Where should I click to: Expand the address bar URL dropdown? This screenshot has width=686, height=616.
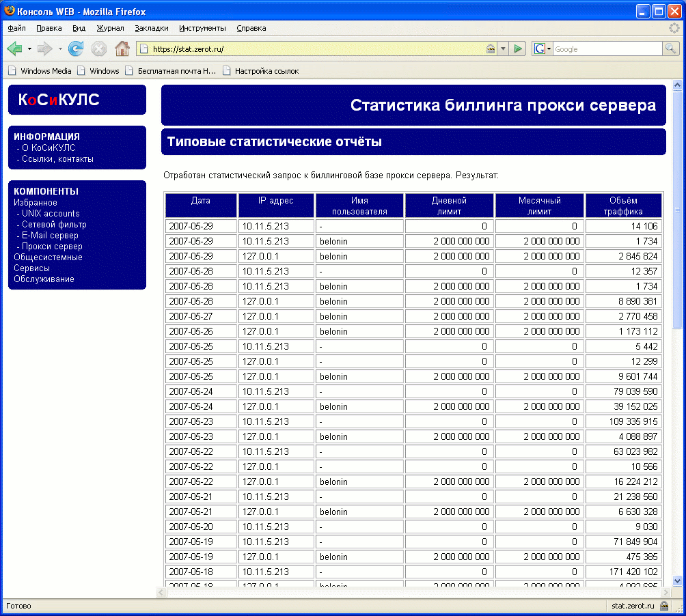click(x=504, y=48)
